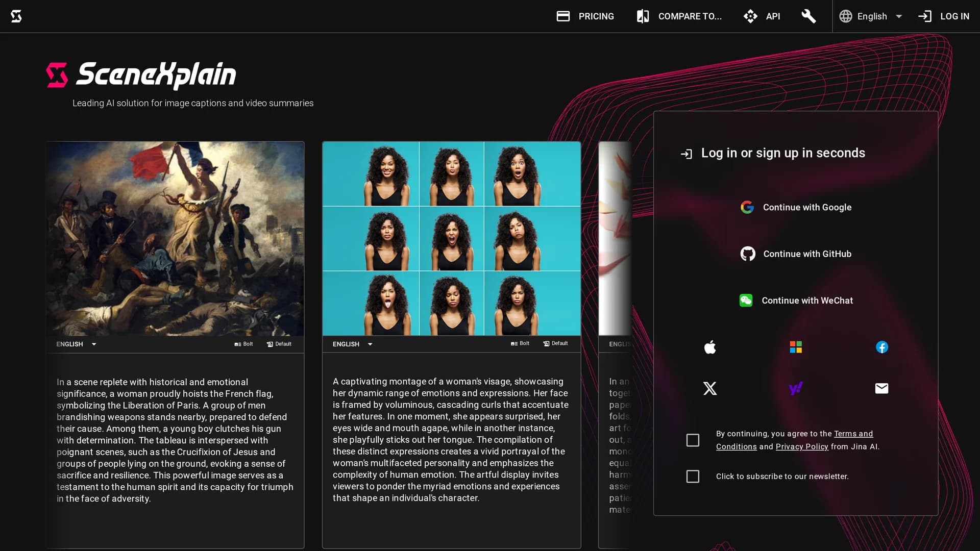Click the partially visible origami image card
The image size is (980, 551).
pyautogui.click(x=616, y=239)
